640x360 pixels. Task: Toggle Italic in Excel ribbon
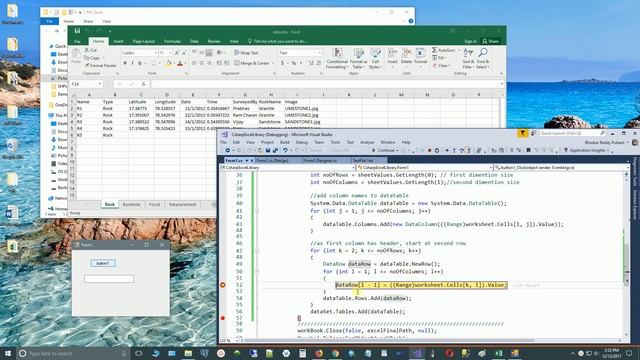(132, 63)
